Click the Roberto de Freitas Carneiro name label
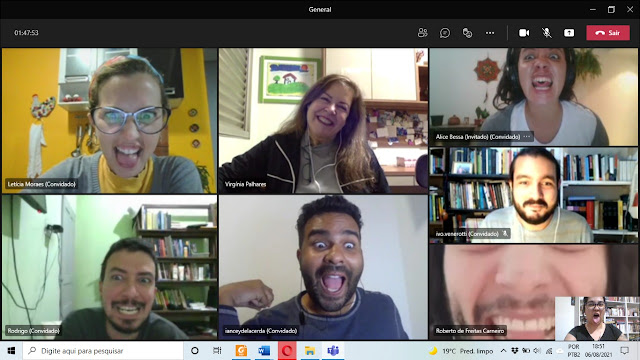 coord(470,331)
